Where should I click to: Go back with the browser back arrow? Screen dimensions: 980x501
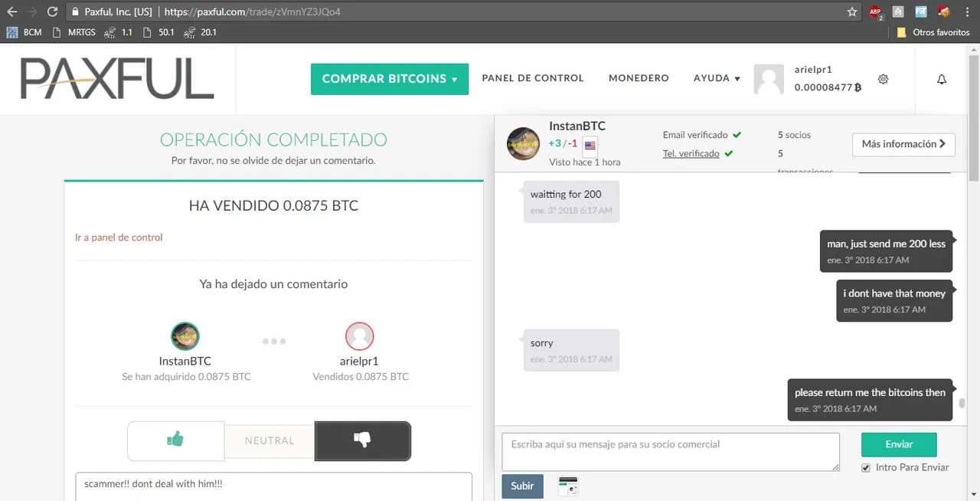pos(11,12)
